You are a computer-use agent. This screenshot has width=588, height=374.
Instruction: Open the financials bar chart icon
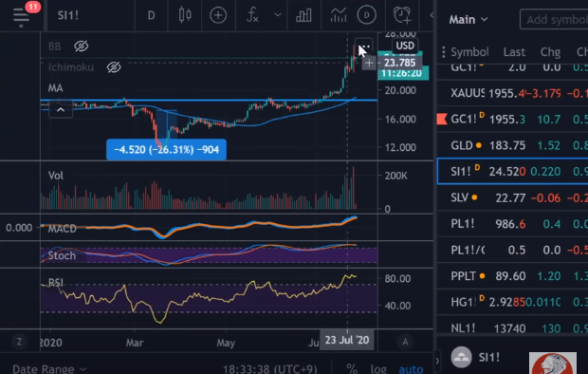pyautogui.click(x=303, y=15)
